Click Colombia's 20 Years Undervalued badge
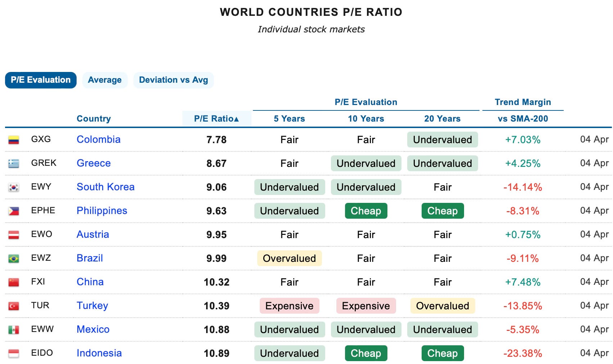Screen dimensions: 613x364 [x=442, y=140]
